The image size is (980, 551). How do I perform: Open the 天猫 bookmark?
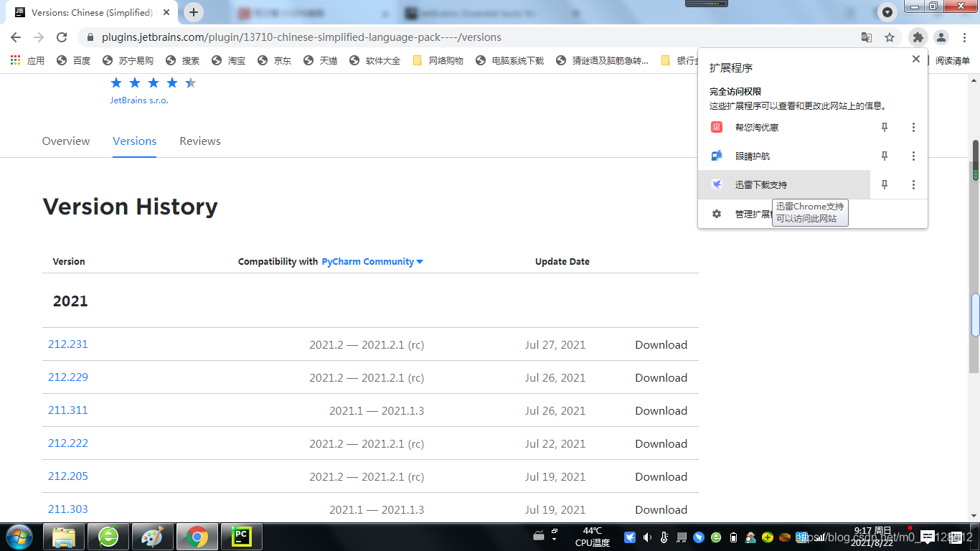click(321, 61)
